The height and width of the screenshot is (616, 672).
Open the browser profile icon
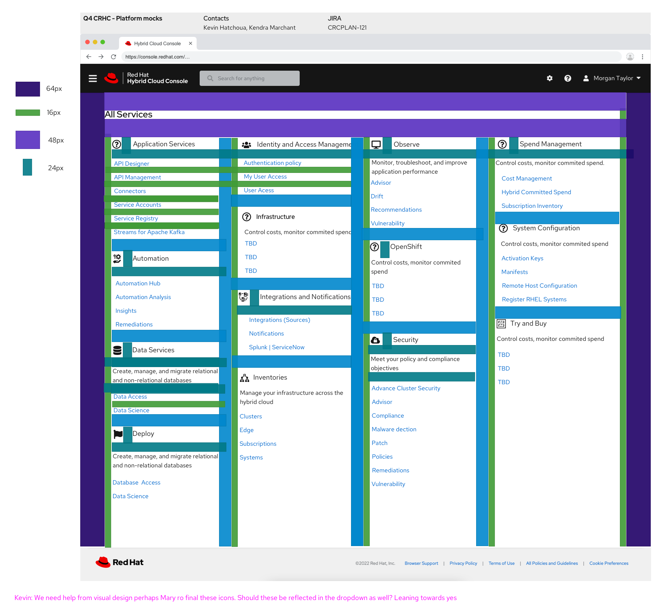click(x=630, y=57)
